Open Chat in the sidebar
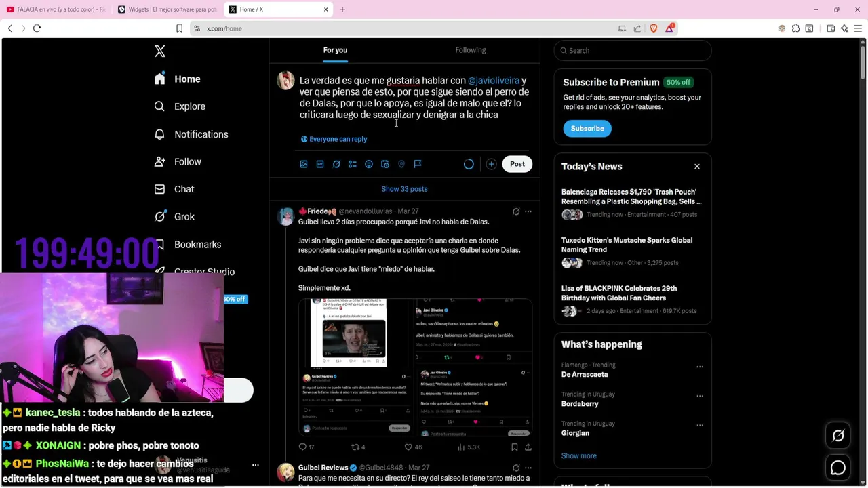 coord(175,189)
